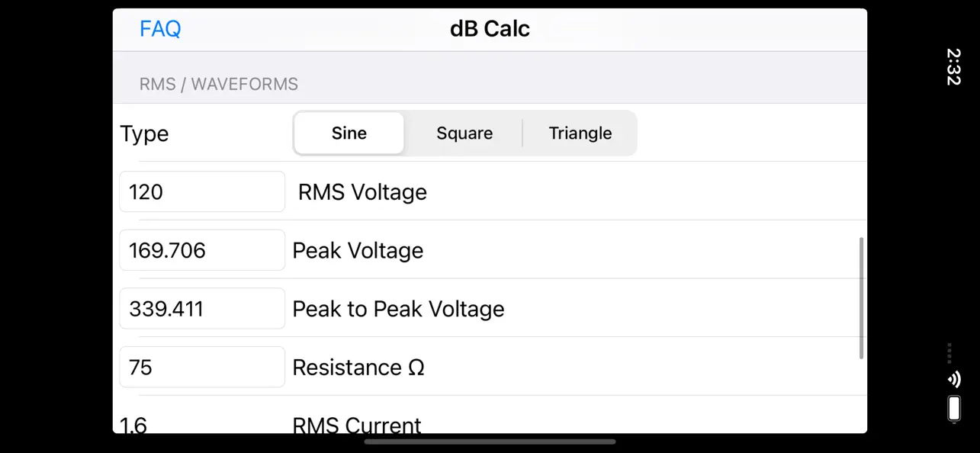The image size is (980, 453).
Task: Click the RMS Voltage input field
Action: click(201, 191)
